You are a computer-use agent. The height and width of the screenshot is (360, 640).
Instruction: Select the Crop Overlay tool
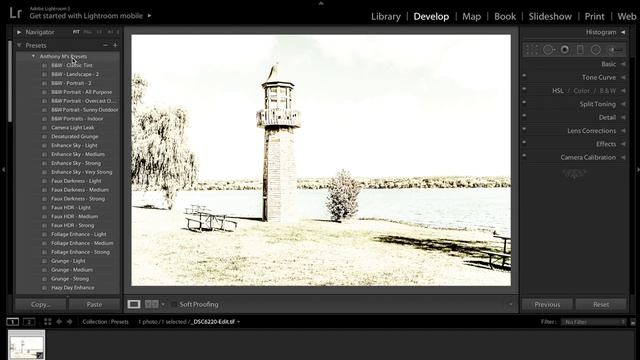click(531, 50)
